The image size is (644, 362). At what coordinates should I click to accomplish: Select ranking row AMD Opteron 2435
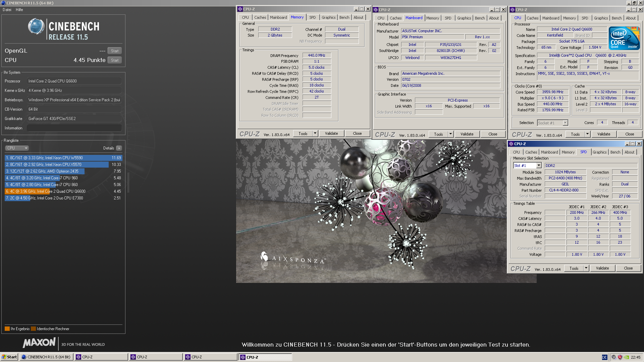click(x=63, y=171)
